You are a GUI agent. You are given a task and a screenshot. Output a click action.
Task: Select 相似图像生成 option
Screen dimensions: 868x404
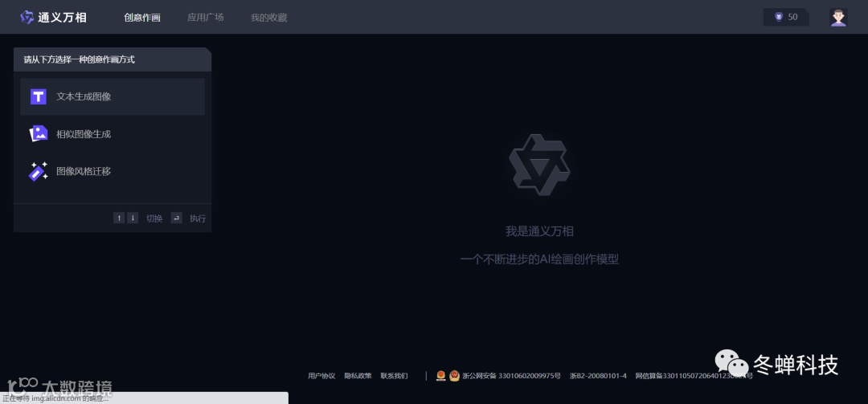tap(113, 134)
